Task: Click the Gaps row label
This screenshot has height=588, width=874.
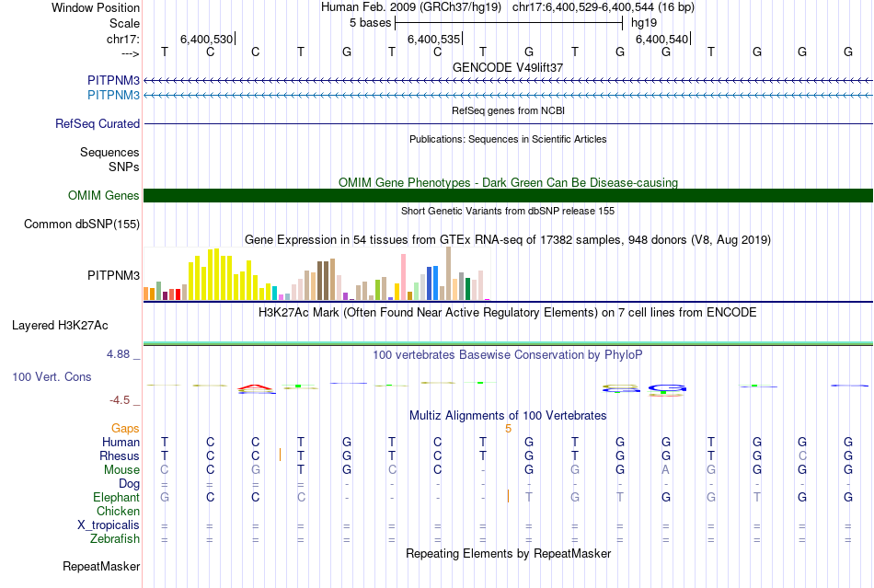Action: [x=125, y=428]
